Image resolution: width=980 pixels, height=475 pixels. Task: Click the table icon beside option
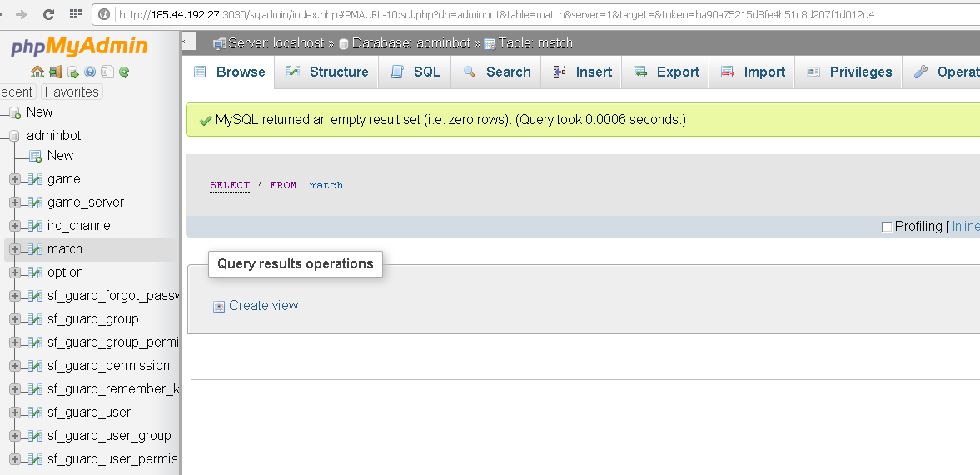point(36,272)
